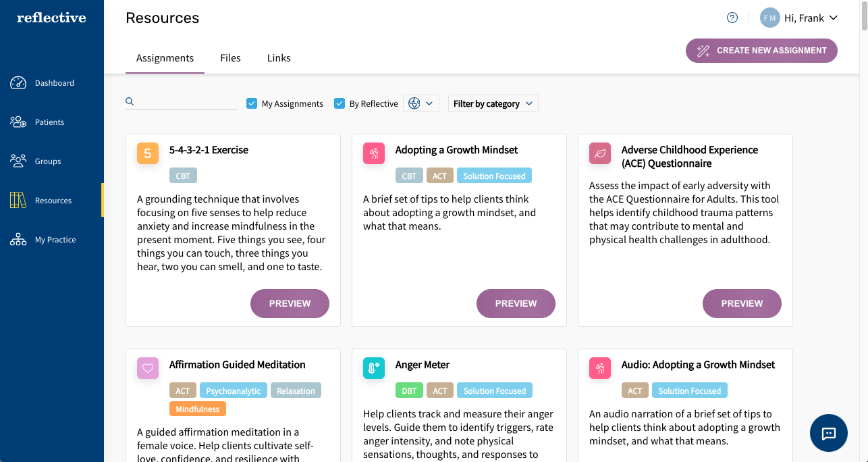Expand the globe language dropdown
868x462 pixels.
click(x=421, y=103)
